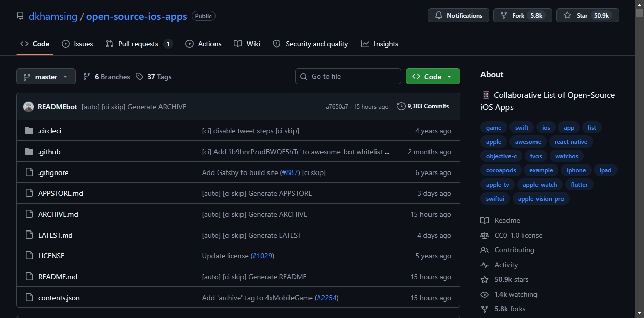Image resolution: width=644 pixels, height=318 pixels.
Task: Switch to the Issues tab
Action: (x=77, y=44)
